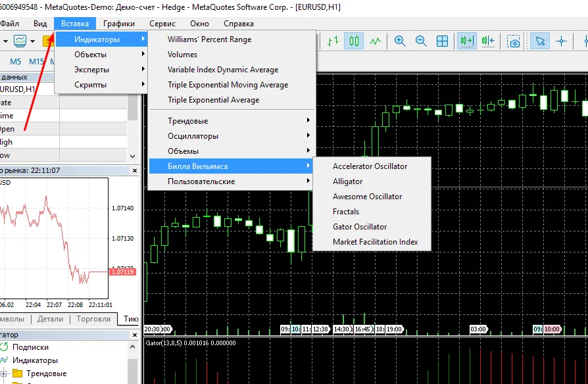Expand the Пользовательские submenu
This screenshot has height=384, width=588.
pos(232,181)
